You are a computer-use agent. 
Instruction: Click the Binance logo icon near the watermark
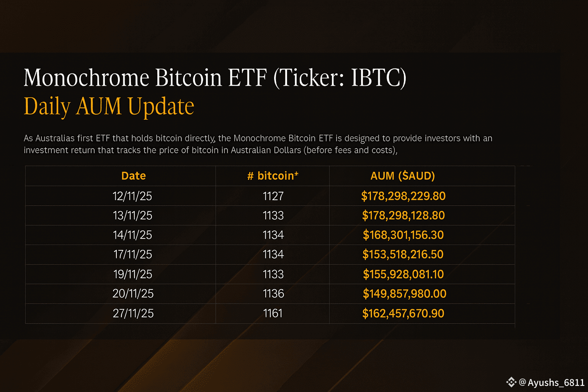click(x=511, y=382)
